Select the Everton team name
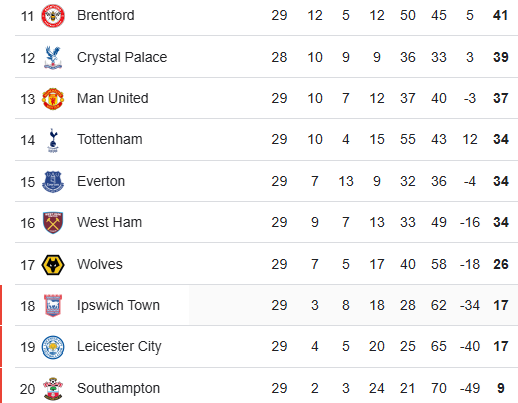Viewport: 518px width, 403px height. [x=101, y=181]
